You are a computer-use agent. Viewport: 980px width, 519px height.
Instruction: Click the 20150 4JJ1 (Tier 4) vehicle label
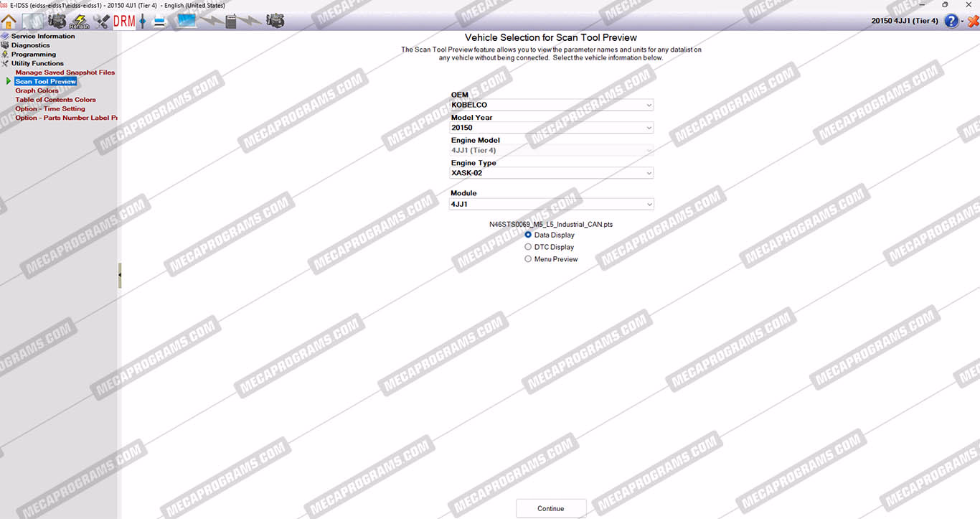905,21
